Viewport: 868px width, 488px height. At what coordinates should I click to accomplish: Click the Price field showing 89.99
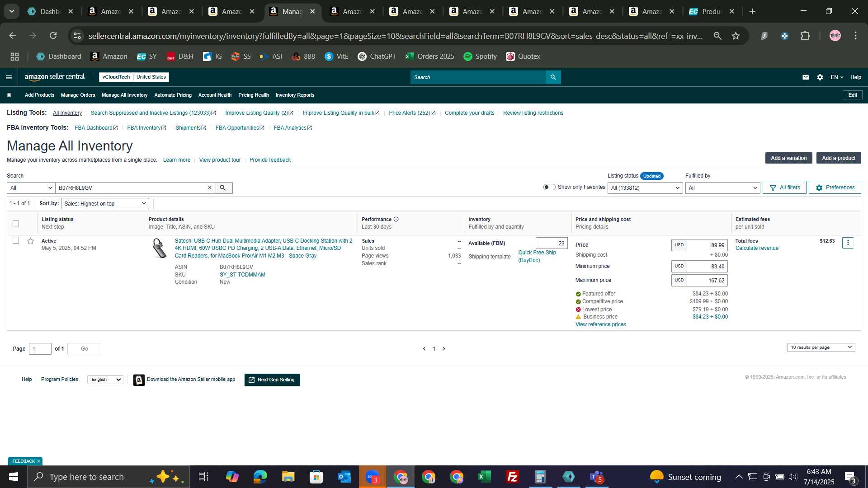[707, 245]
